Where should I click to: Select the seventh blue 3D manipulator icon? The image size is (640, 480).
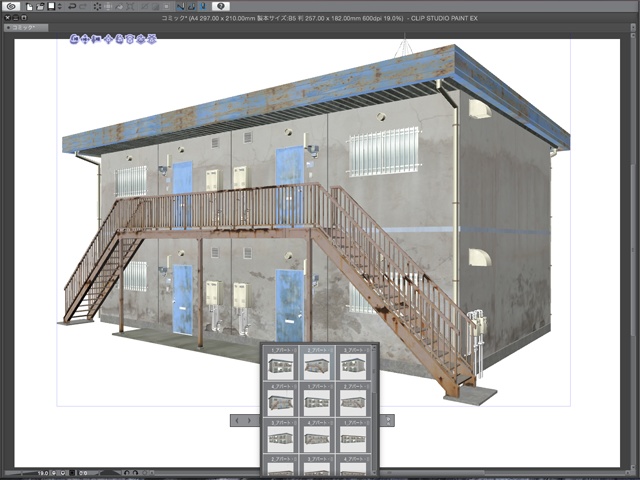141,40
